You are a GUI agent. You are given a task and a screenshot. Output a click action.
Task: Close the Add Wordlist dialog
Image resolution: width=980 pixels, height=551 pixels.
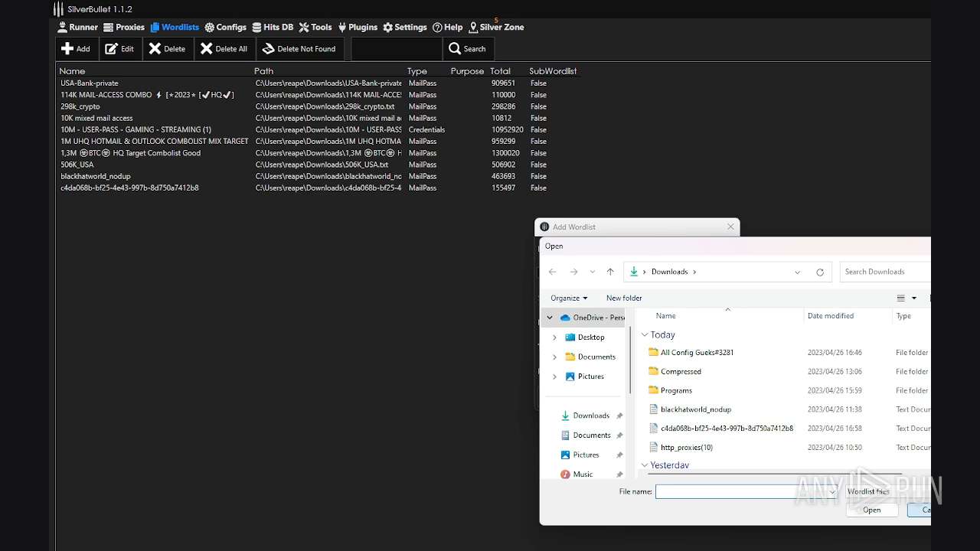point(730,227)
